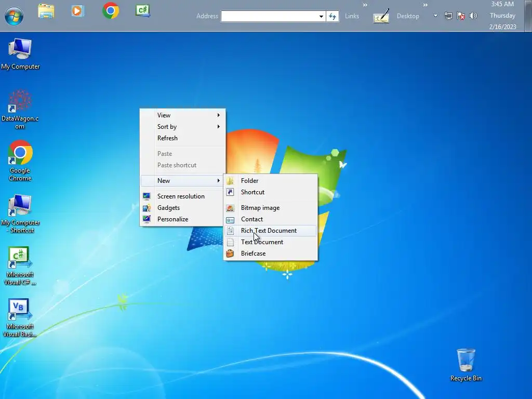
Task: Select the Recycle Bin icon
Action: click(466, 365)
